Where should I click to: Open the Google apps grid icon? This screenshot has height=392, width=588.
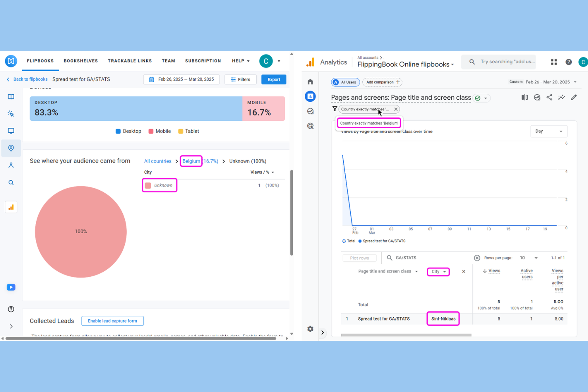click(554, 62)
